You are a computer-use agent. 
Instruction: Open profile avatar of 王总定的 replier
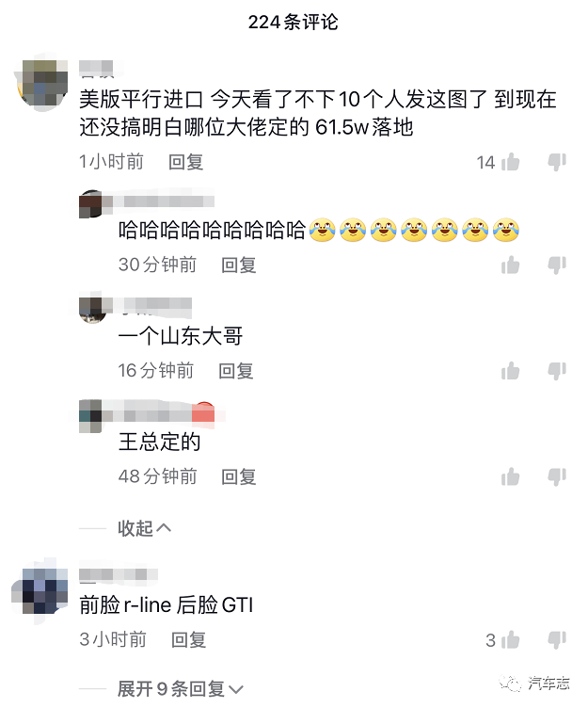click(x=90, y=416)
